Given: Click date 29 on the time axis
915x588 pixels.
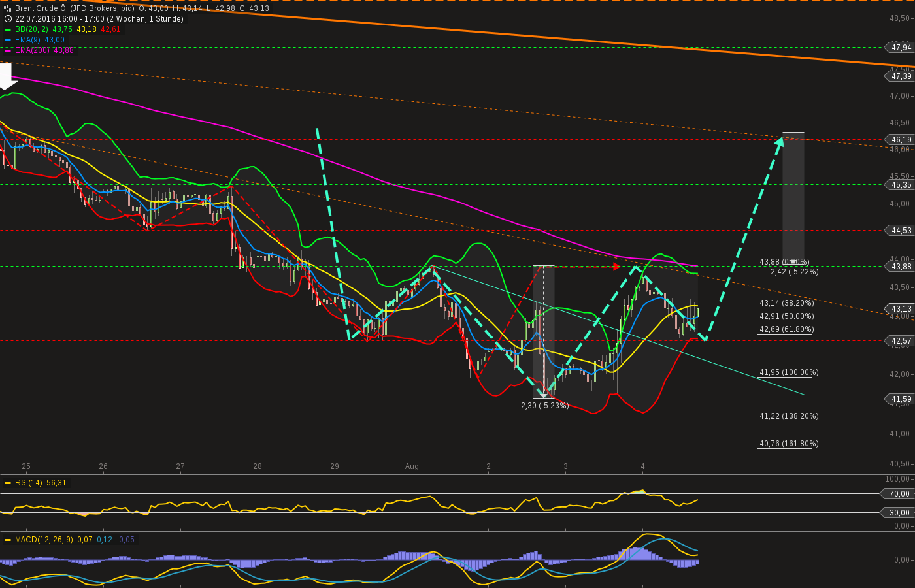Looking at the screenshot, I should tap(335, 466).
